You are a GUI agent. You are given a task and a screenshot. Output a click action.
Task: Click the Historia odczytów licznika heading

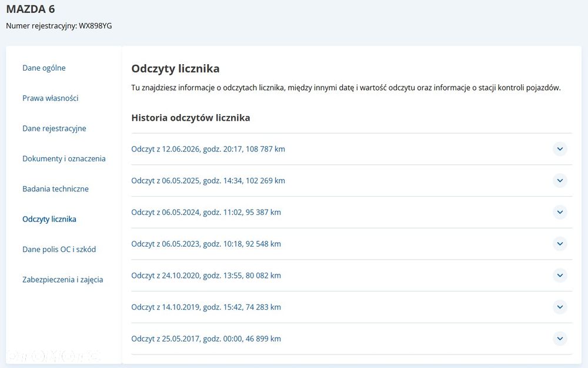click(x=191, y=118)
